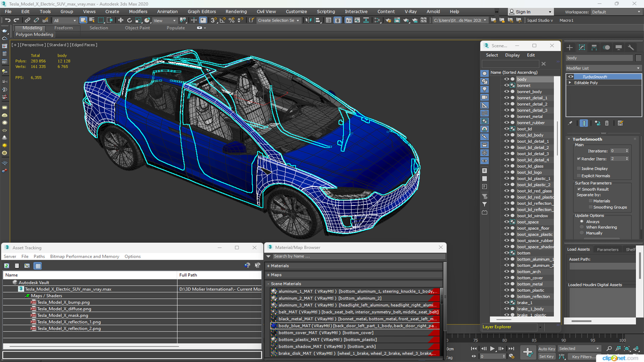The image size is (644, 362).
Task: Open the Hierarchy command panel tab
Action: (594, 48)
